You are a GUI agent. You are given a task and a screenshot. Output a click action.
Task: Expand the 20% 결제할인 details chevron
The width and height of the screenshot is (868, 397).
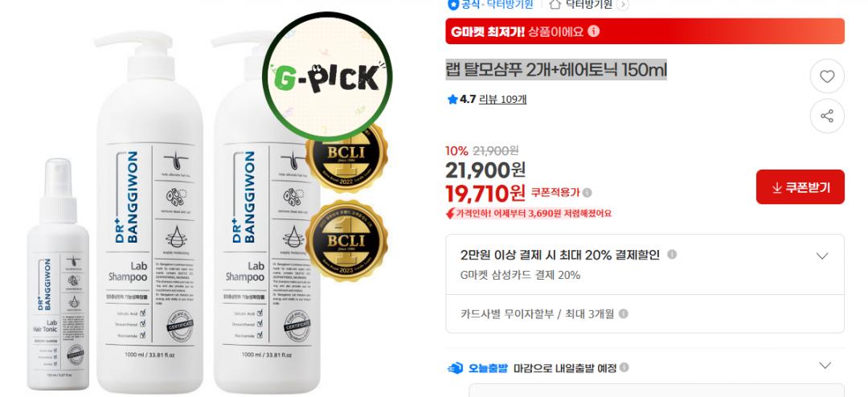tap(823, 256)
